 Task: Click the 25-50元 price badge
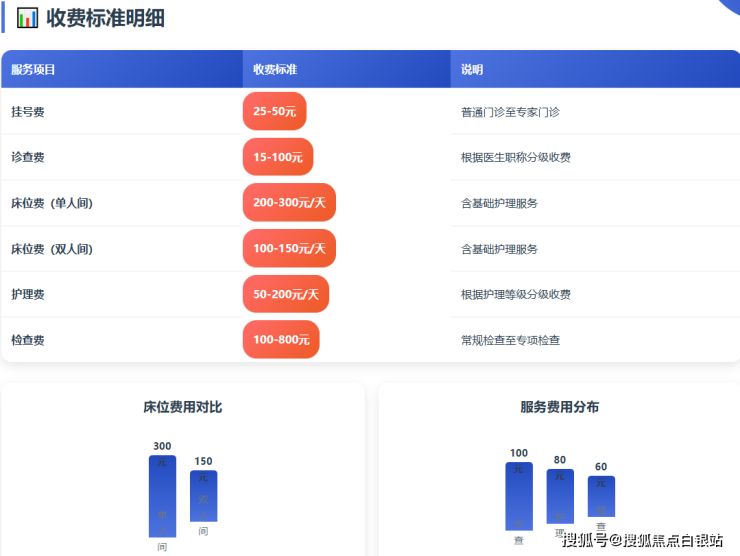pyautogui.click(x=274, y=112)
